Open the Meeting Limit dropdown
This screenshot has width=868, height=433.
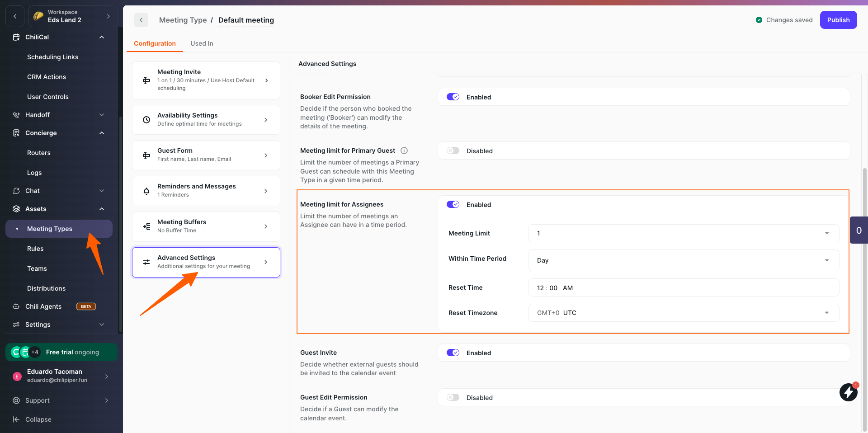coord(683,233)
